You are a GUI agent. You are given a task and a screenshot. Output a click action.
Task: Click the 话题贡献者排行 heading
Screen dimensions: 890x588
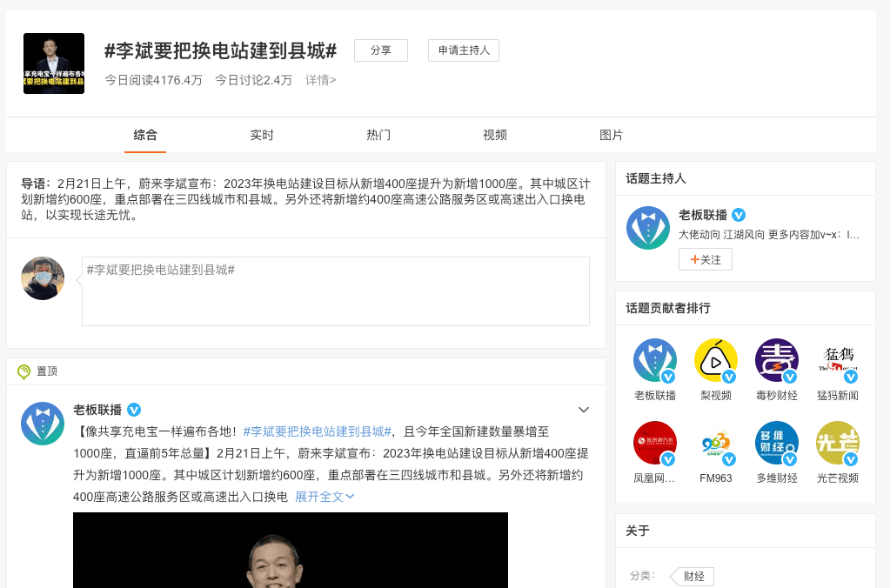[668, 308]
